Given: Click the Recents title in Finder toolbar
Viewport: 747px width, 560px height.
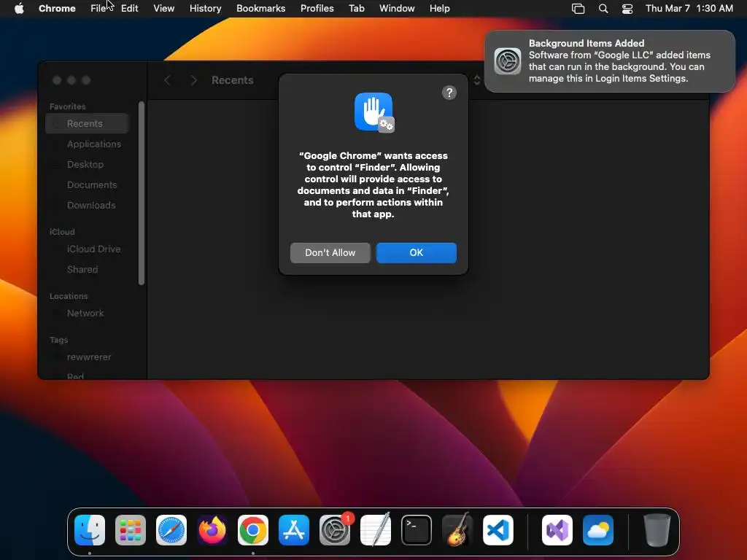Looking at the screenshot, I should coord(233,80).
